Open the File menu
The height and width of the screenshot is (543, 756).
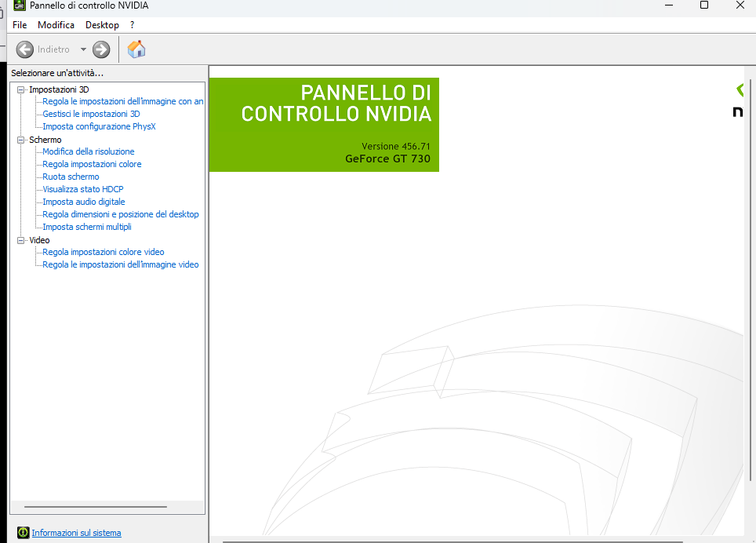[20, 25]
